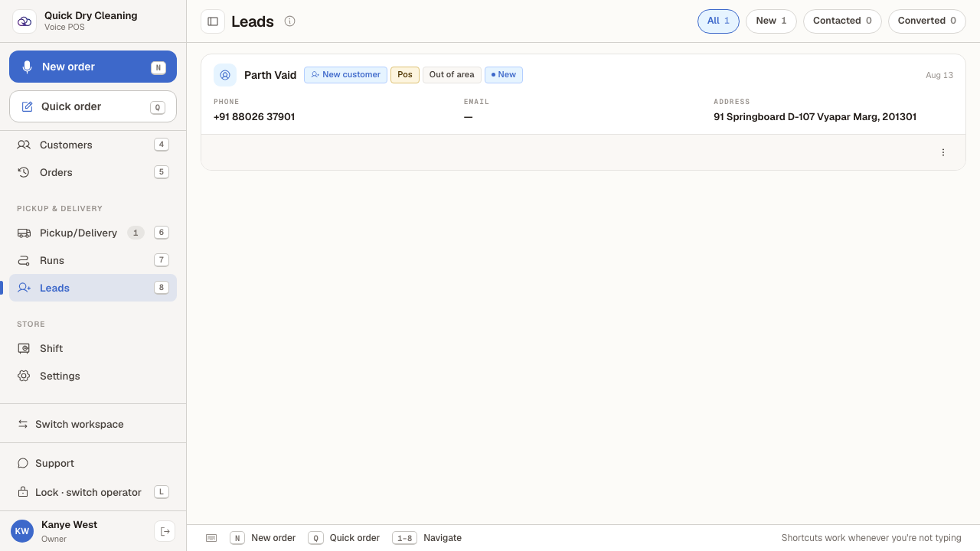980x551 pixels.
Task: Lock and switch operator
Action: tap(93, 492)
